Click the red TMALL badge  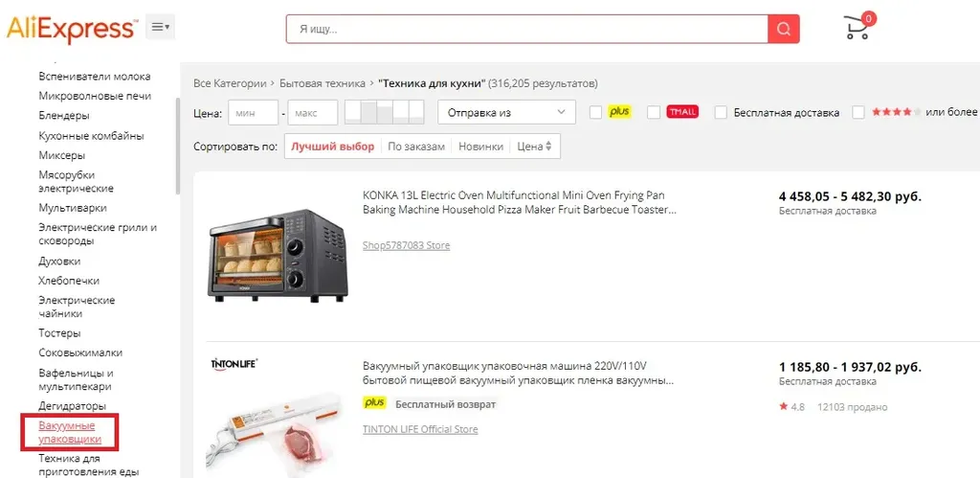pyautogui.click(x=682, y=112)
